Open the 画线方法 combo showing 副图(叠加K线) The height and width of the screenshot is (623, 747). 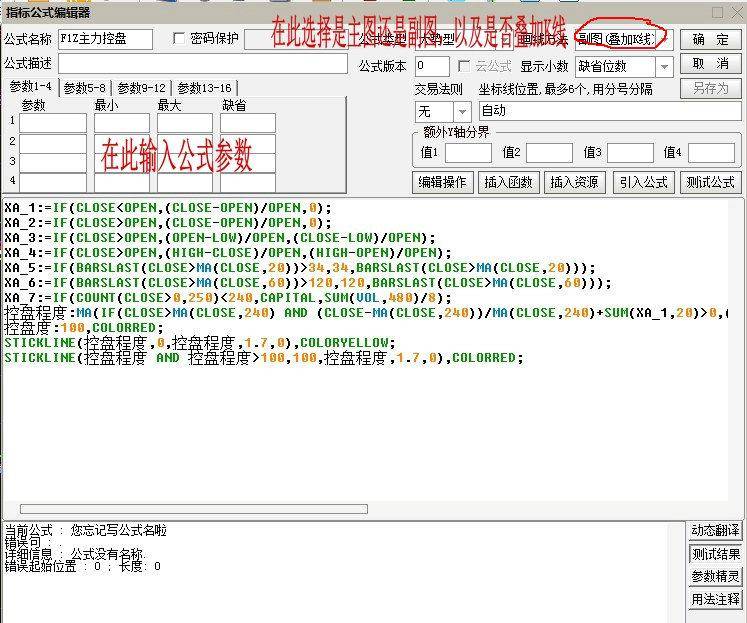point(624,40)
